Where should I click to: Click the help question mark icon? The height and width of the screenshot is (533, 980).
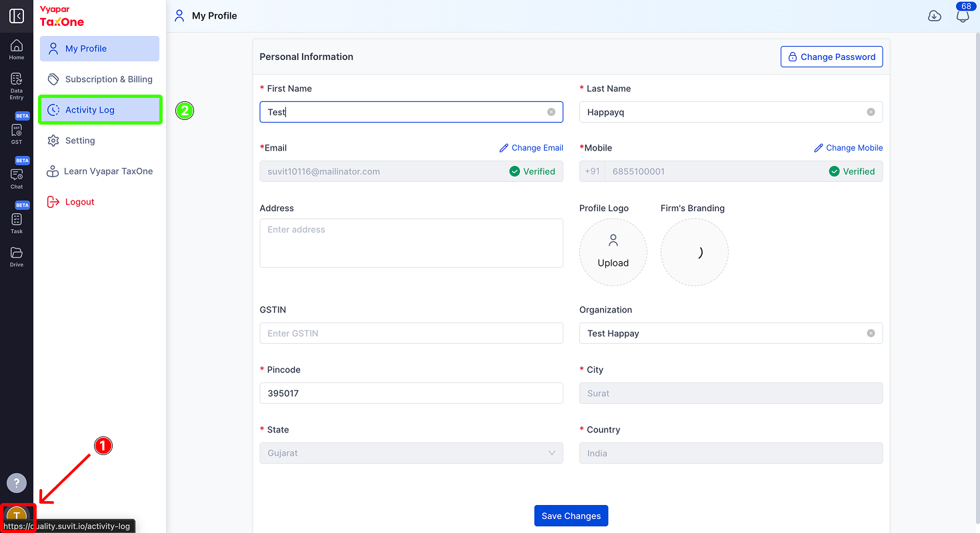(17, 483)
